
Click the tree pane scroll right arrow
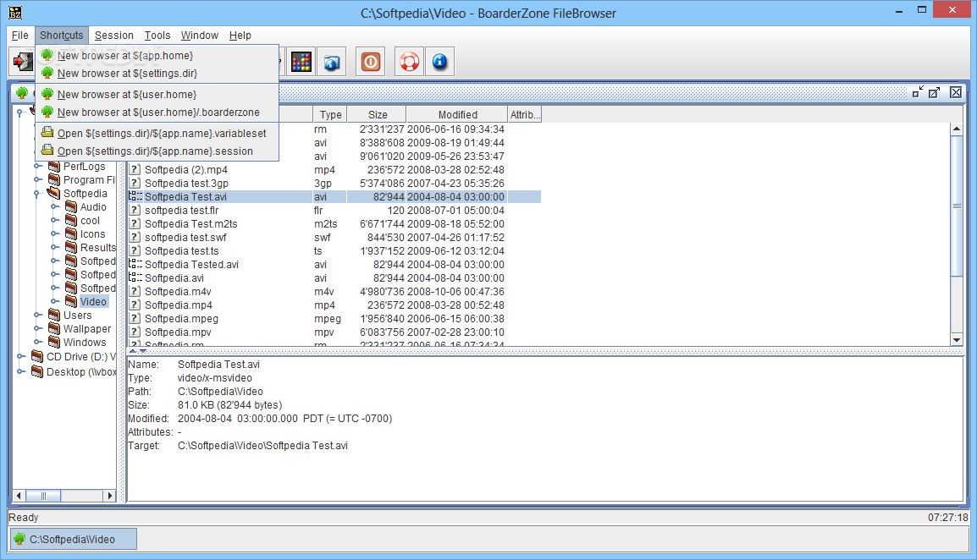click(110, 496)
